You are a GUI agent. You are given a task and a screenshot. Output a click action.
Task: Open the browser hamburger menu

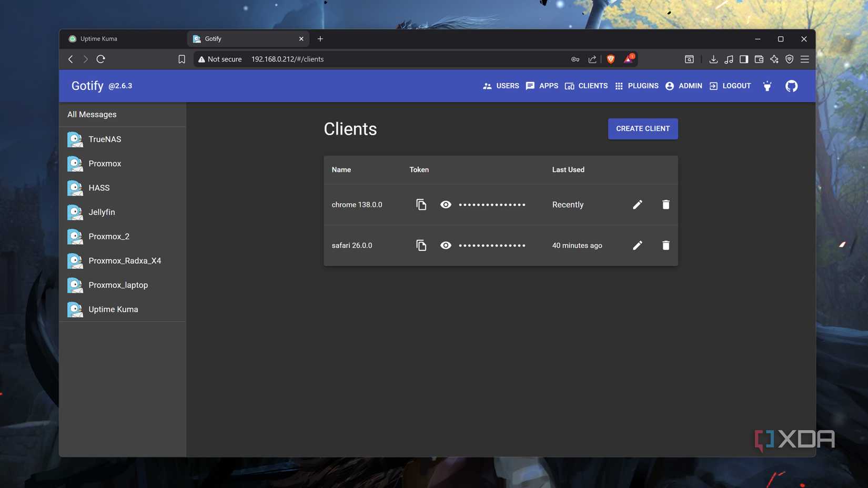(x=804, y=59)
